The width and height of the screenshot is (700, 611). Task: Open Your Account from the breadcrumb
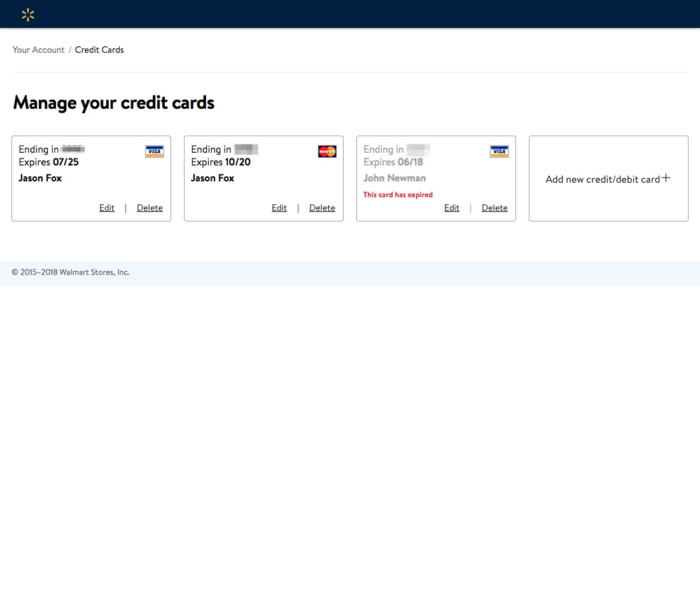(x=38, y=50)
